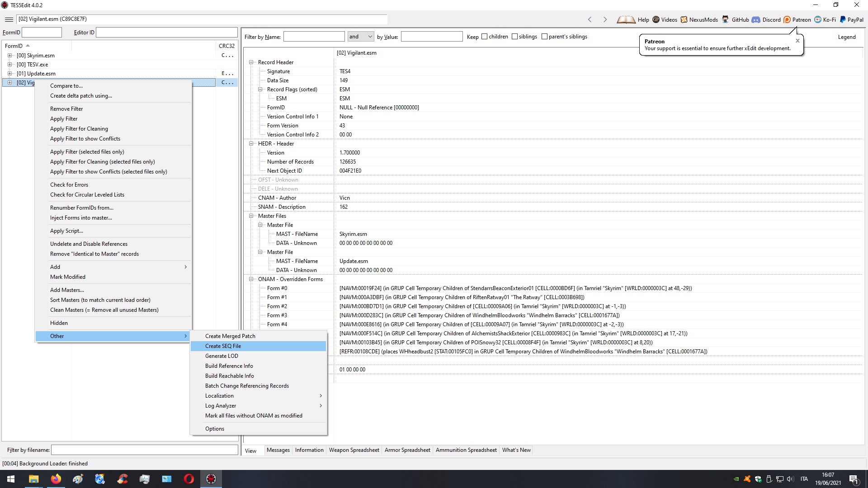Toggle the Keep siblings checkbox

[514, 37]
